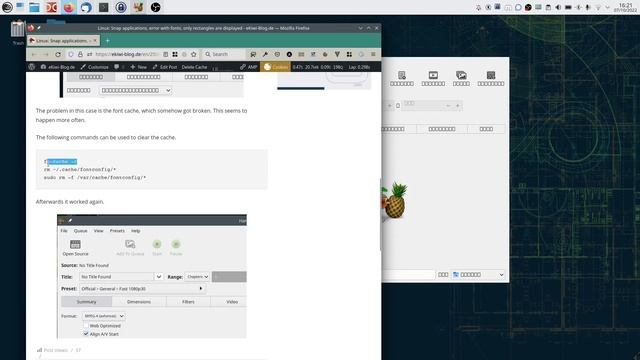Click the Firefox Search field
The image size is (640, 360).
[224, 54]
